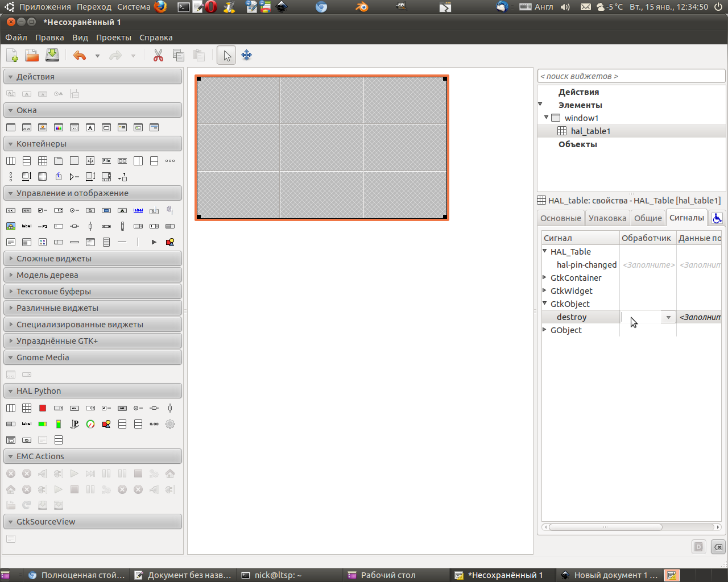This screenshot has height=582, width=728.
Task: Pick the vertical box container widget
Action: click(x=27, y=161)
